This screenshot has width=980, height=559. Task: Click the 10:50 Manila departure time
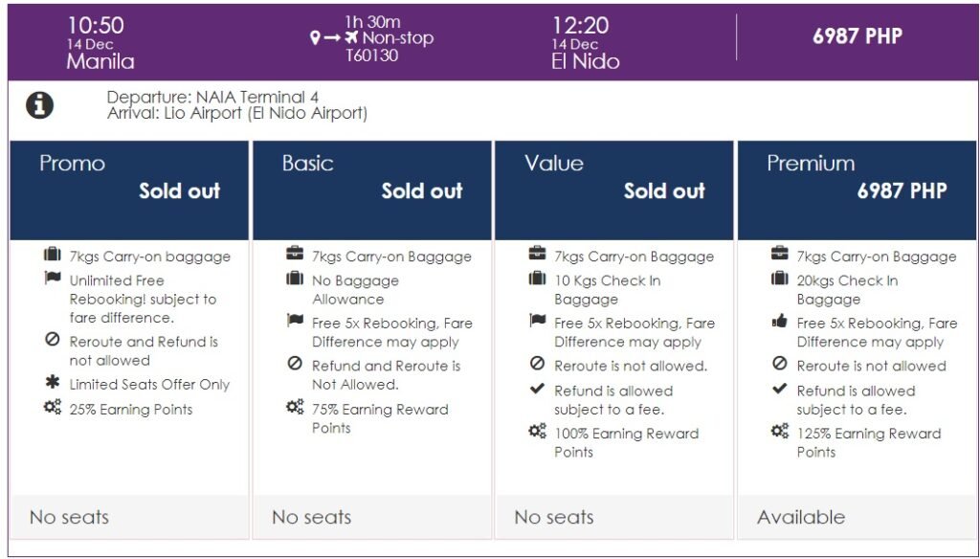[96, 26]
